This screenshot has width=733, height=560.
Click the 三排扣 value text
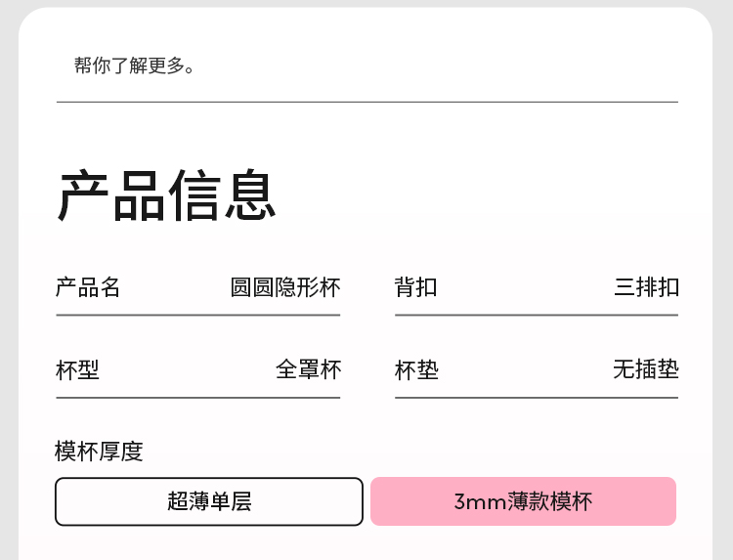coord(646,287)
